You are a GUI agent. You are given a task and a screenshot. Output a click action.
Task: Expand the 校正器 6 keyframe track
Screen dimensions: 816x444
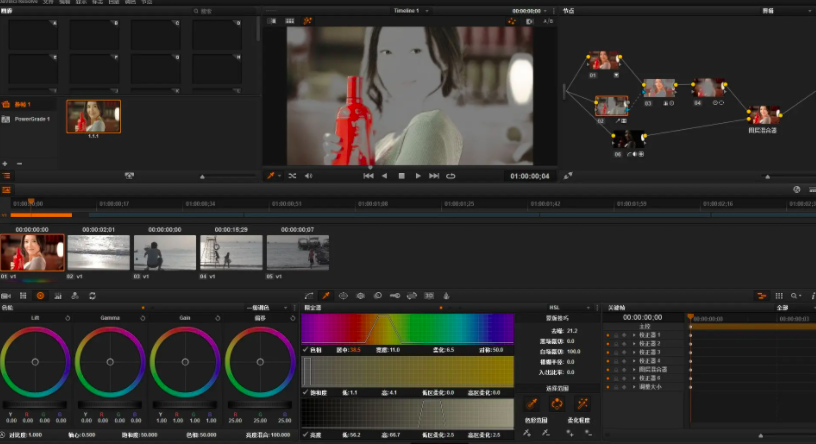[x=634, y=378]
